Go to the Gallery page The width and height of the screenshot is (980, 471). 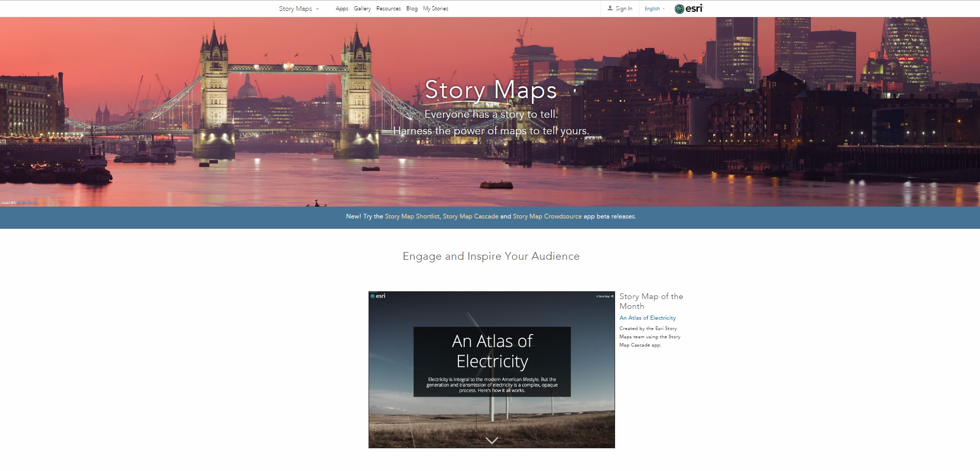(x=362, y=9)
